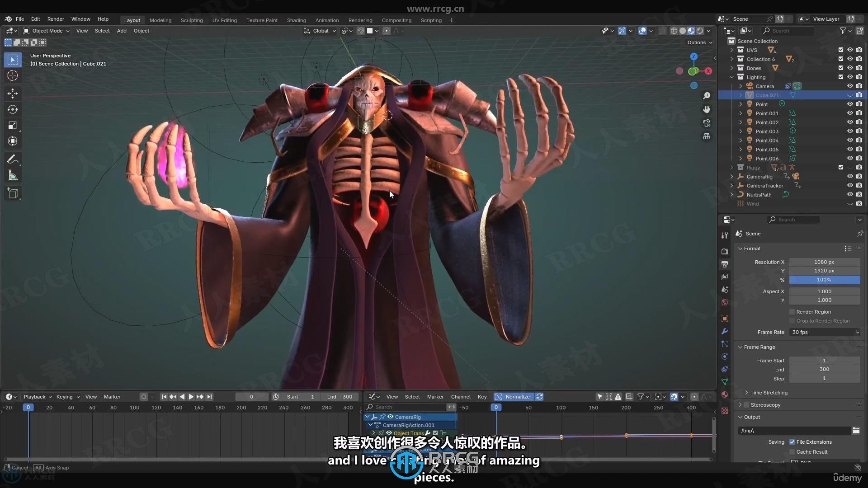Open Output properties tab icon
The height and width of the screenshot is (488, 868).
pyautogui.click(x=725, y=264)
